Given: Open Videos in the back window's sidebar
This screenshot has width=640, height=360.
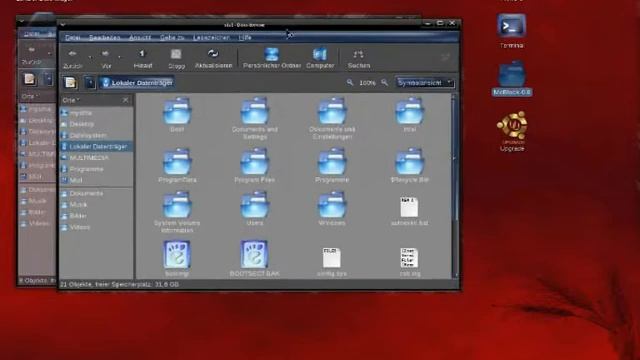Looking at the screenshot, I should (38, 224).
